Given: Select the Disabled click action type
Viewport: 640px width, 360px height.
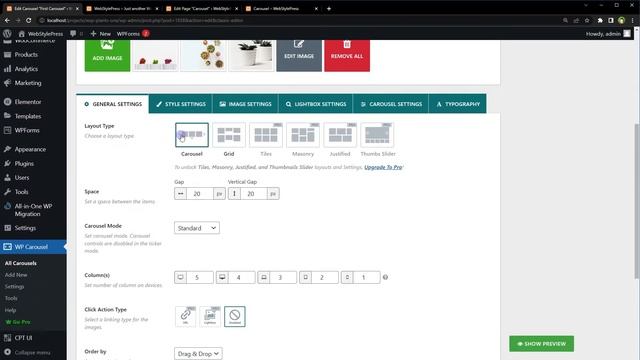Looking at the screenshot, I should click(x=235, y=316).
